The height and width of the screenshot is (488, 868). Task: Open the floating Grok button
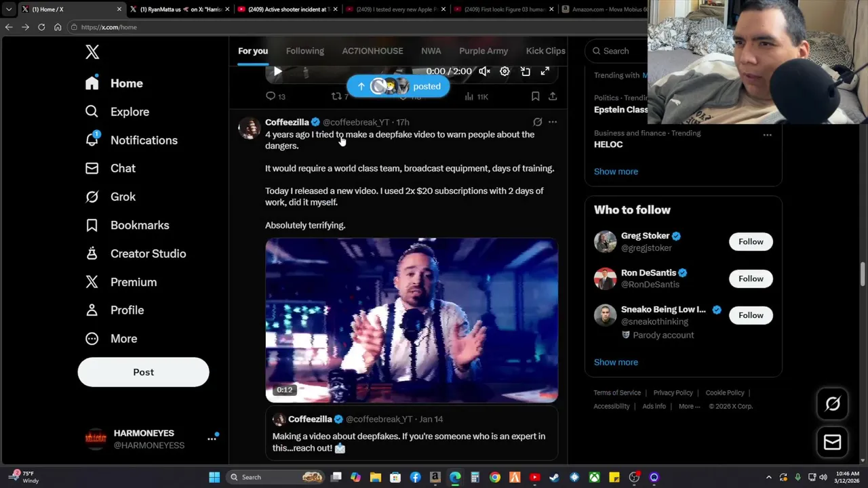pyautogui.click(x=832, y=404)
